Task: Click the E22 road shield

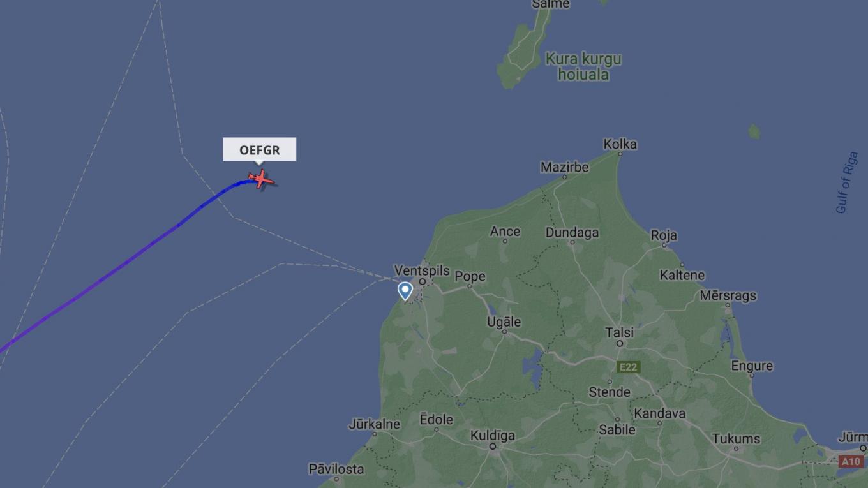Action: click(628, 367)
